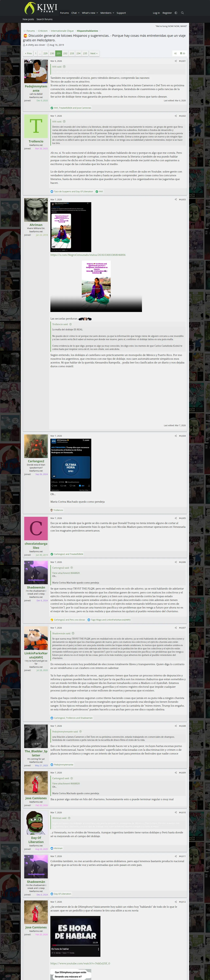Expand the Chat menu dropdown arrow

click(79, 13)
